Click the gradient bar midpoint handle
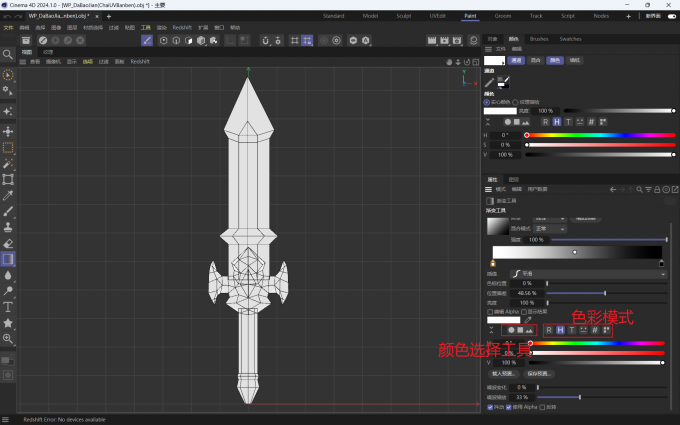This screenshot has width=680, height=425. pos(575,252)
